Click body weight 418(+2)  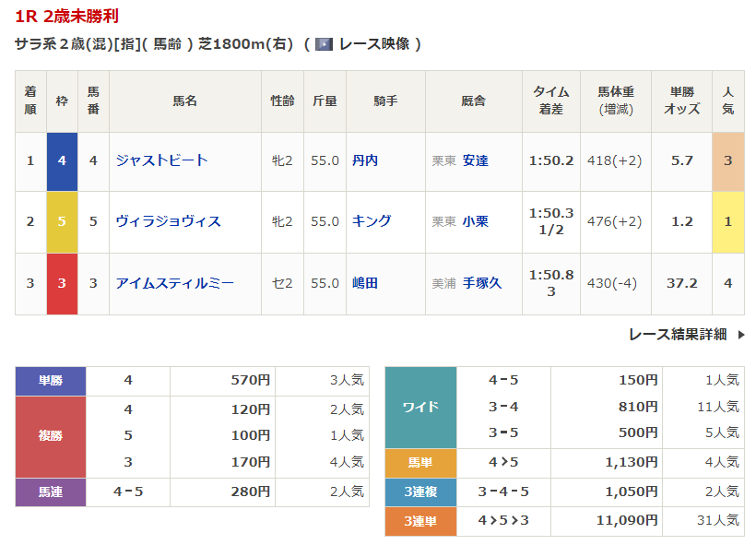point(614,160)
